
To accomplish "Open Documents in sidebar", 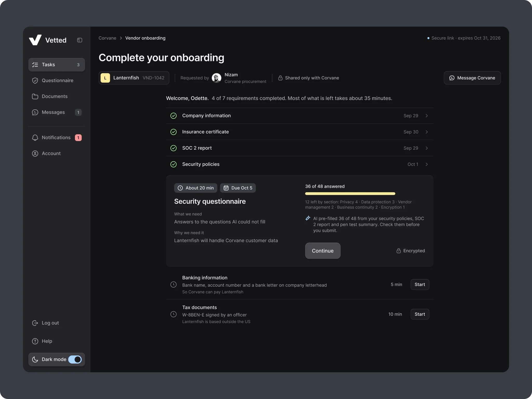I will [x=57, y=96].
